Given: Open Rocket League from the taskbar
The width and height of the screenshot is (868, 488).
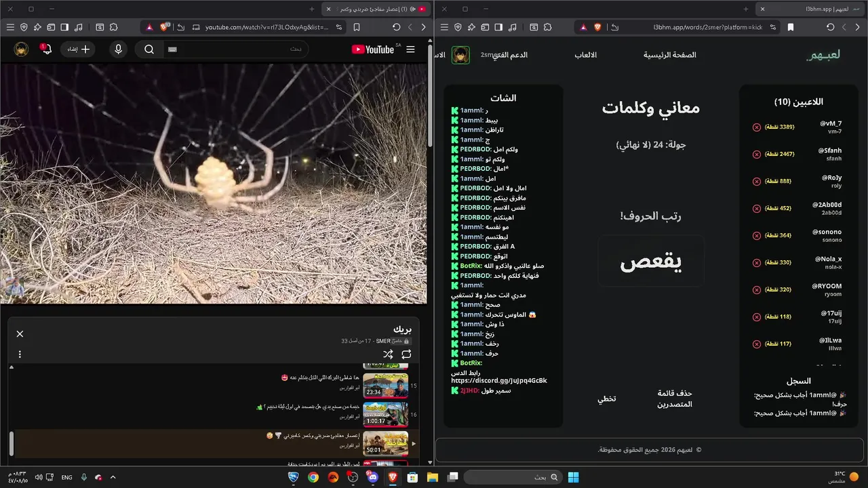Looking at the screenshot, I should coord(294,477).
